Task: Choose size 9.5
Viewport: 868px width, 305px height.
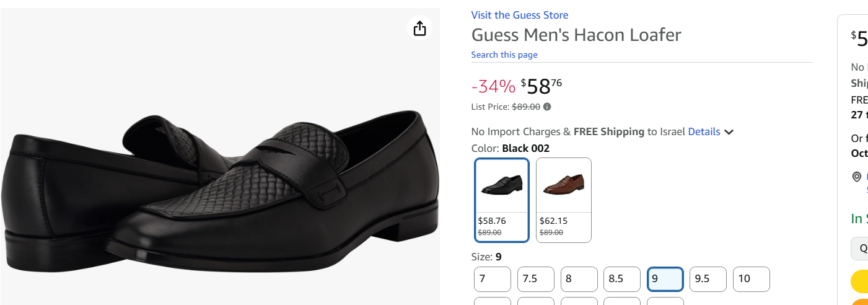Action: [x=708, y=279]
